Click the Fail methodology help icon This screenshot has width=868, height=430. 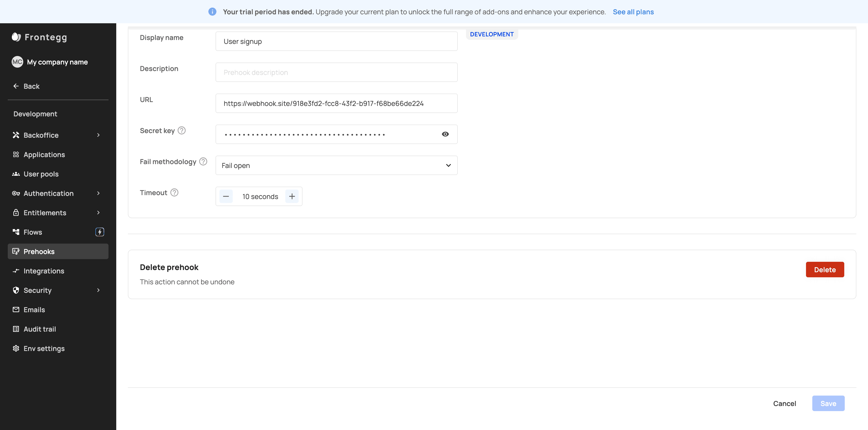pos(203,161)
